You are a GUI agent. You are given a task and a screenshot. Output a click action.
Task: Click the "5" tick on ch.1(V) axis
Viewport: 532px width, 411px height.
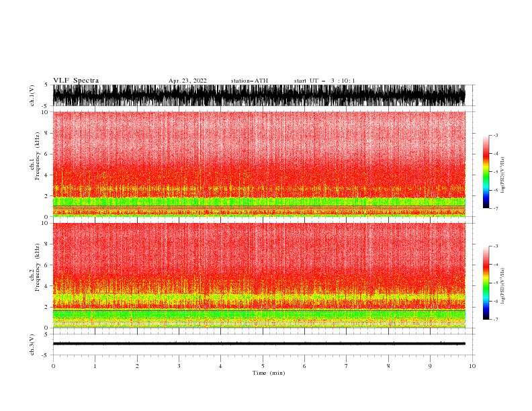(x=46, y=85)
